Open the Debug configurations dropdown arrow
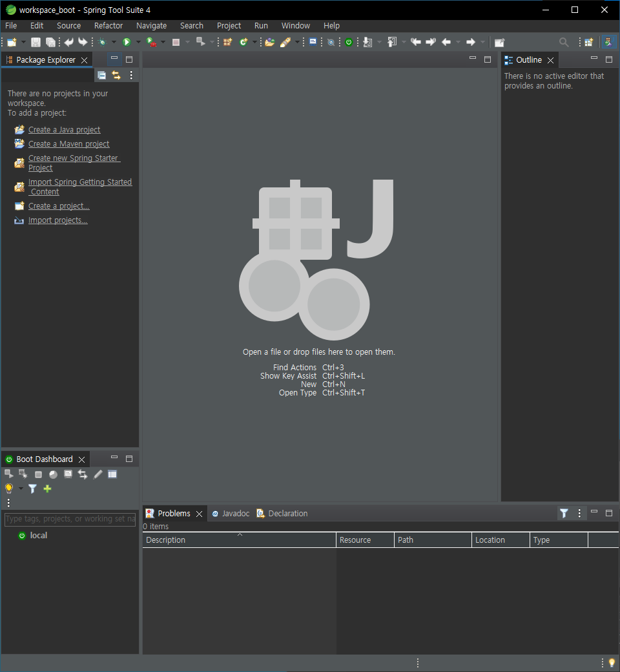The image size is (620, 672). 114,42
